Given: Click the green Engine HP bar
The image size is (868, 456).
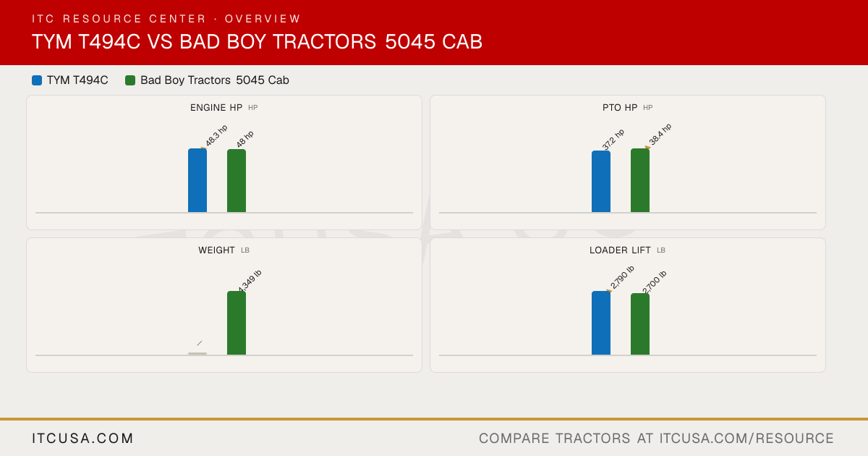Looking at the screenshot, I should click(x=237, y=181).
